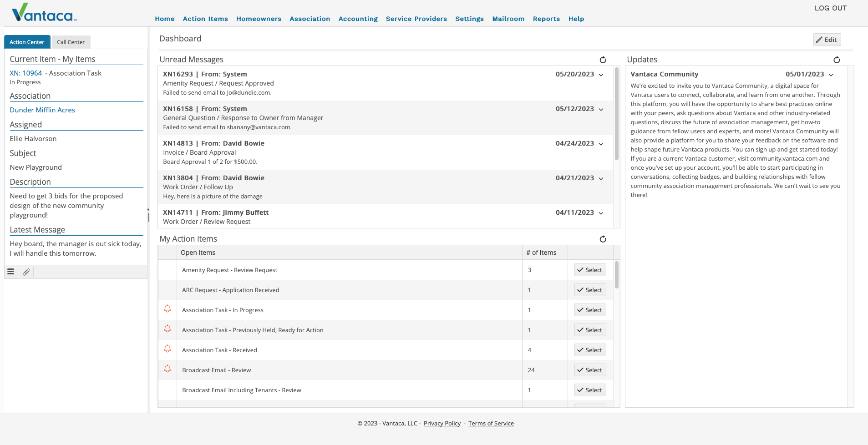Refresh the My Action Items panel
Image resolution: width=868 pixels, height=445 pixels.
coord(603,239)
